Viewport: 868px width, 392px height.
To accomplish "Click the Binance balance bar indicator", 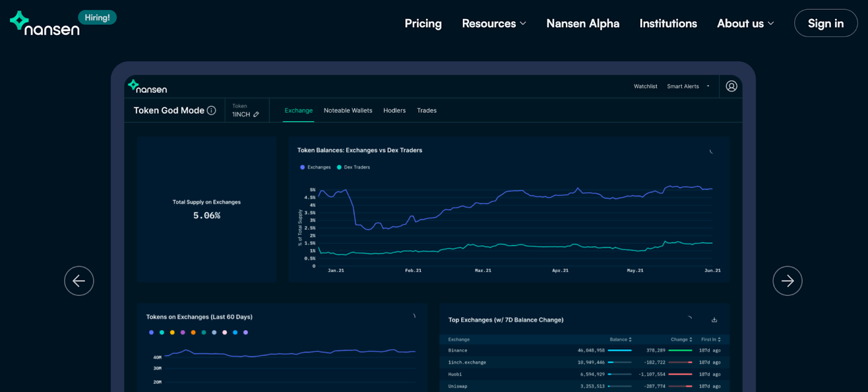I will [x=620, y=350].
